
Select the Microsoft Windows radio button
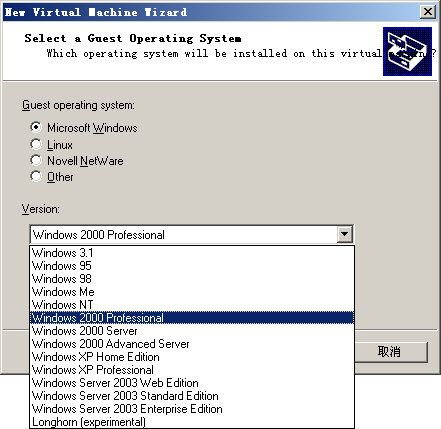[x=36, y=127]
